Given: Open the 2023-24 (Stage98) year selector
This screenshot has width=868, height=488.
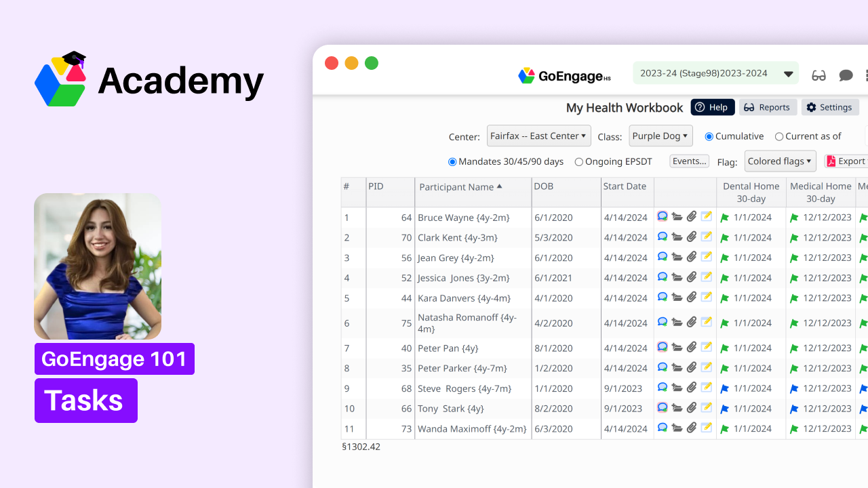Looking at the screenshot, I should [715, 73].
